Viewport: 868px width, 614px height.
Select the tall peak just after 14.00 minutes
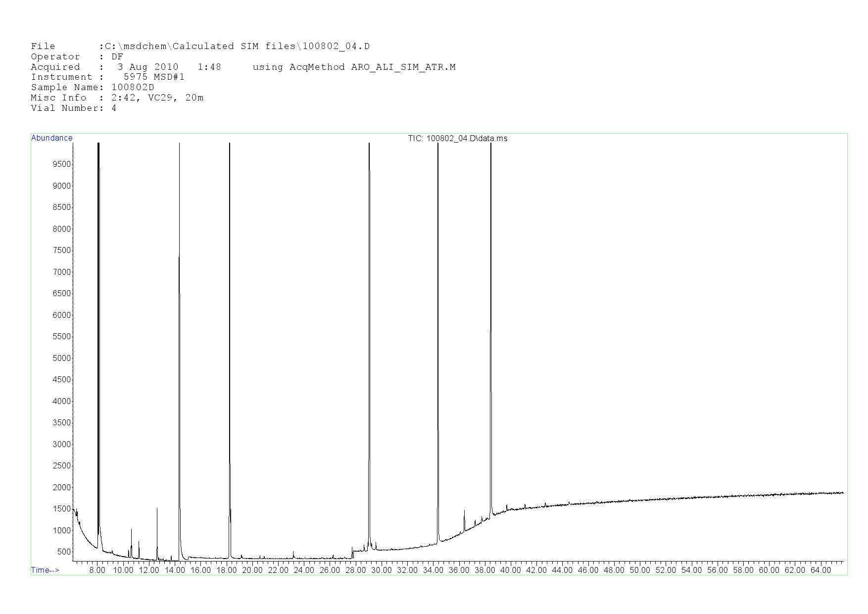pyautogui.click(x=179, y=297)
